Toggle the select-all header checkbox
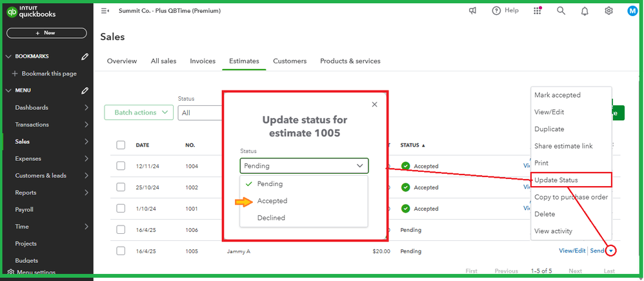 click(x=121, y=145)
